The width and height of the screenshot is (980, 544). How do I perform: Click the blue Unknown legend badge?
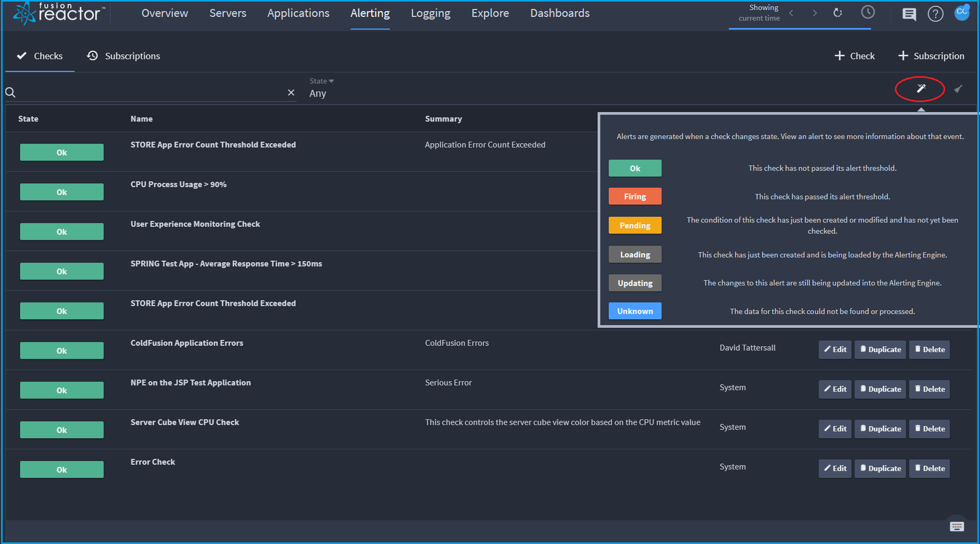[x=635, y=311]
